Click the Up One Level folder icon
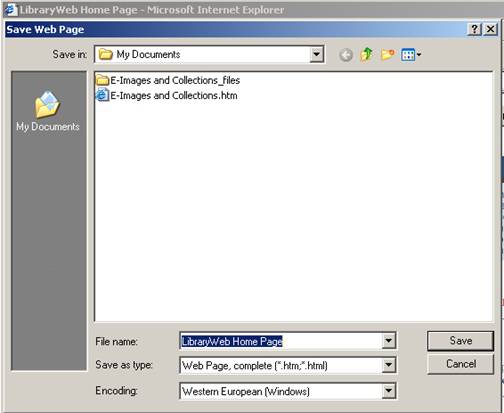Viewport: 504px width, 413px height. (x=366, y=54)
